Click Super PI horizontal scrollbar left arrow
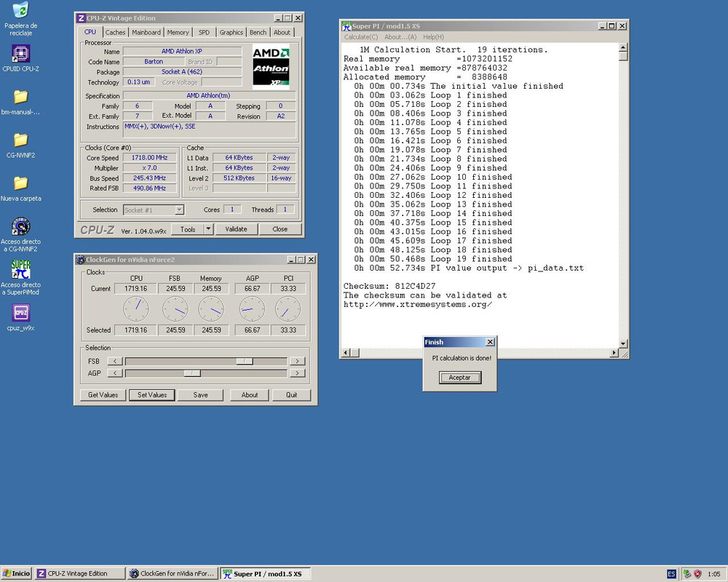 click(x=345, y=353)
